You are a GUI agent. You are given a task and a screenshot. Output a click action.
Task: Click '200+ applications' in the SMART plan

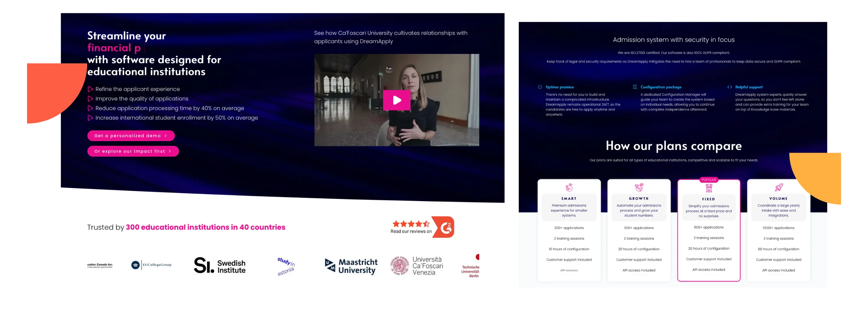tap(569, 228)
